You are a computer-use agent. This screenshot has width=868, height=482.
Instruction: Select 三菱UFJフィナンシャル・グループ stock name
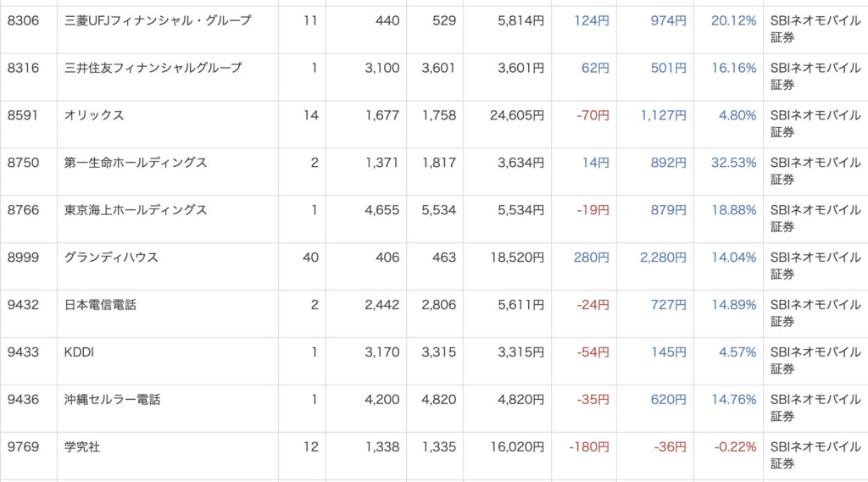[158, 20]
